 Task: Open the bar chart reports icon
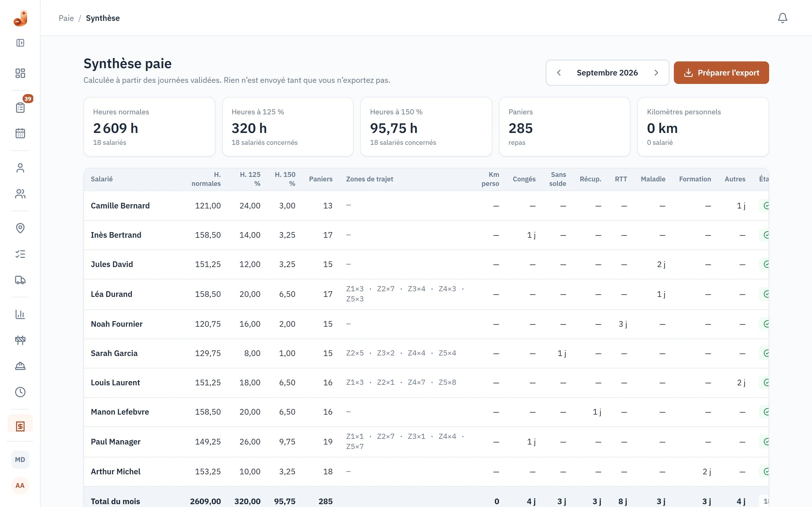point(20,314)
